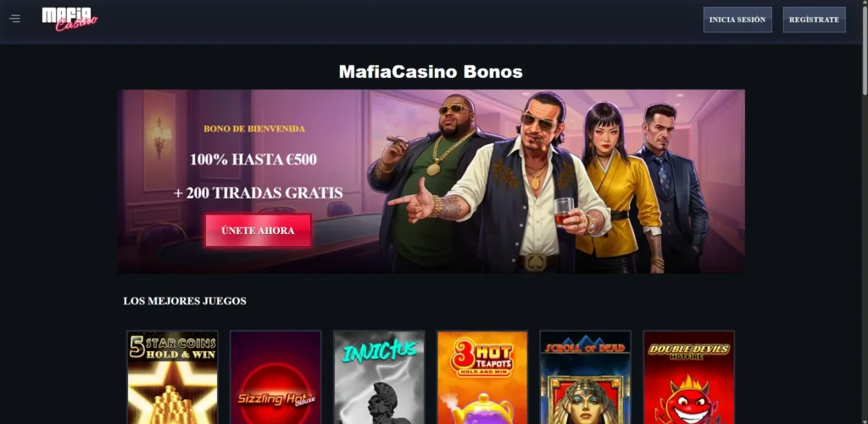Click the ÚNETE AHORA button
Viewport: 868px width, 424px height.
(258, 231)
